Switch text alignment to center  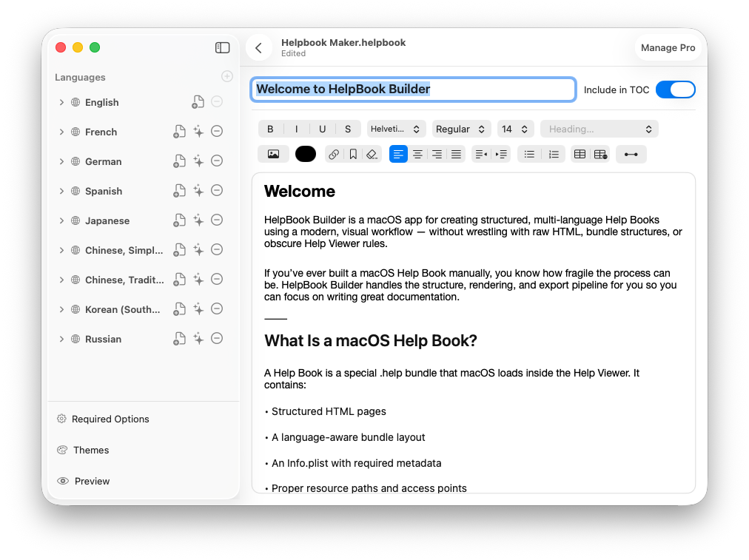(417, 154)
